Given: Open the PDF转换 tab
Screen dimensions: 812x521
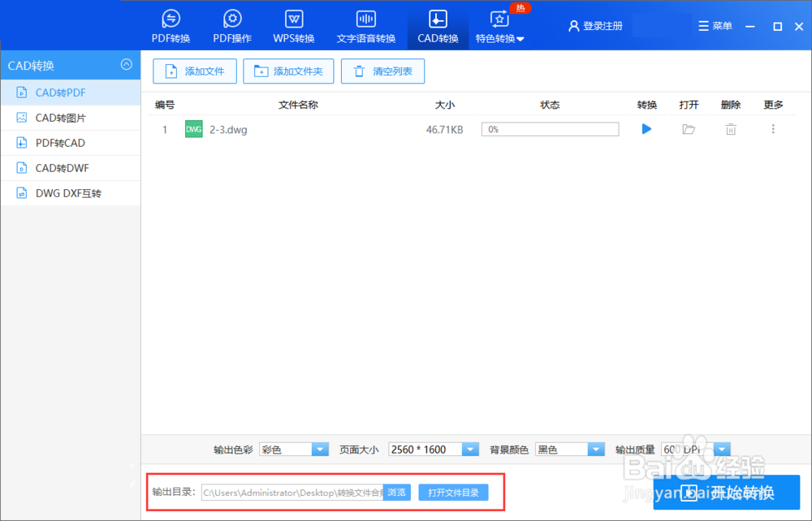Looking at the screenshot, I should (171, 26).
